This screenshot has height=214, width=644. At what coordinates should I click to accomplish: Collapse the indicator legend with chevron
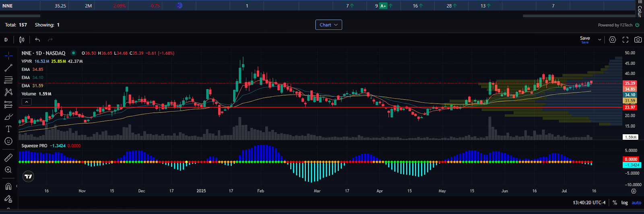[x=26, y=102]
